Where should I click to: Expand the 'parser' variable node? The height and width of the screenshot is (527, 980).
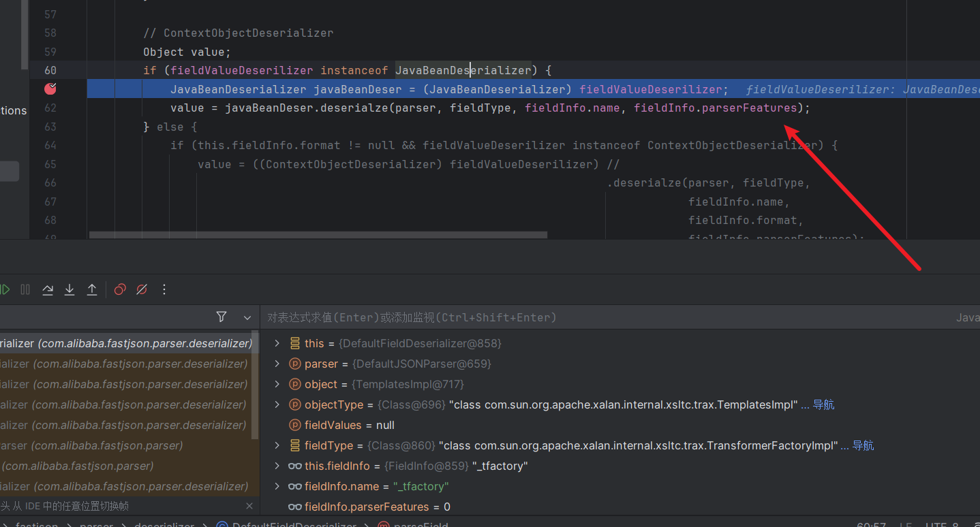click(277, 364)
